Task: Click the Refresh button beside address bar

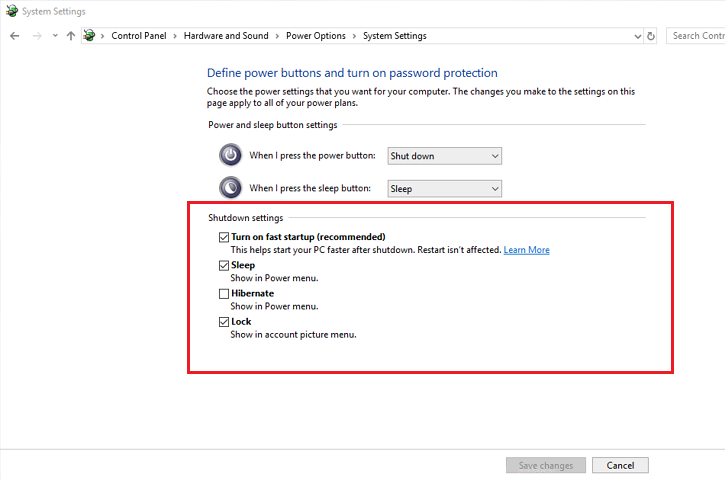Action: pos(651,36)
